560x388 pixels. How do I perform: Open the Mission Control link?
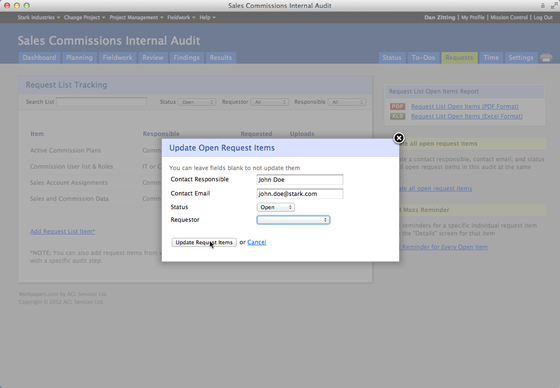tap(509, 18)
